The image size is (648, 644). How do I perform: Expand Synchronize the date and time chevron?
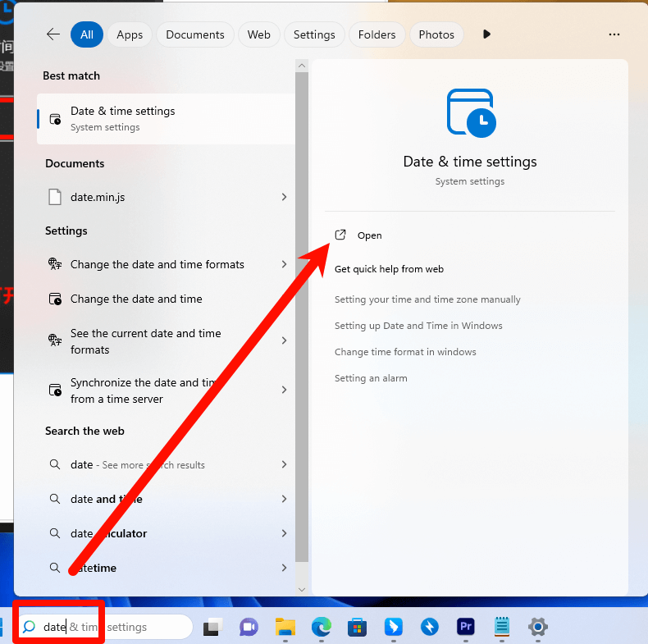(x=284, y=390)
